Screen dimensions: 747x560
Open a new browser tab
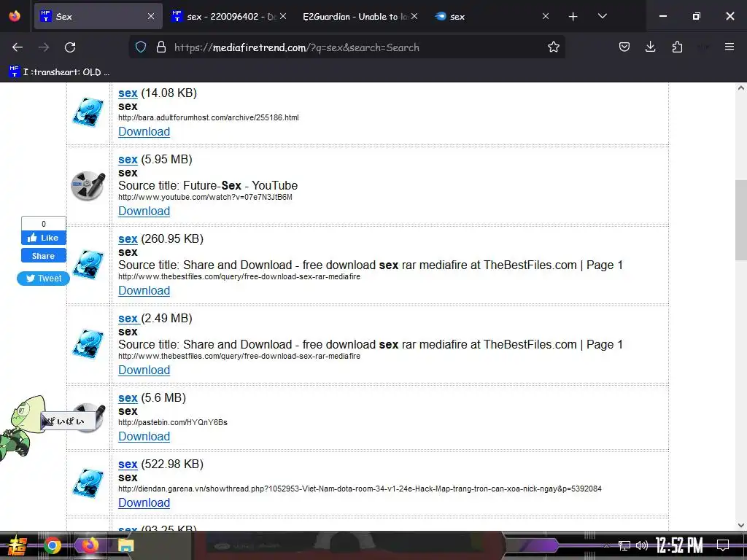[x=573, y=17]
